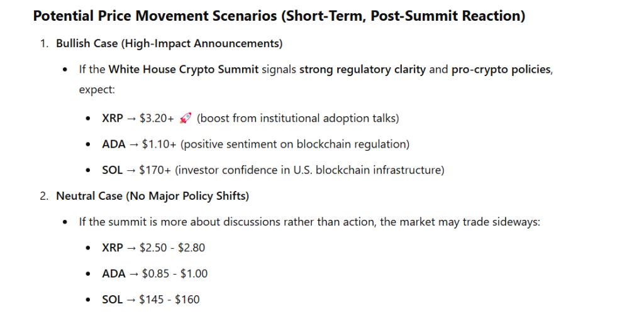Click the bold White House Crypto Summit text
Screen dimensions: 644x316
point(184,69)
